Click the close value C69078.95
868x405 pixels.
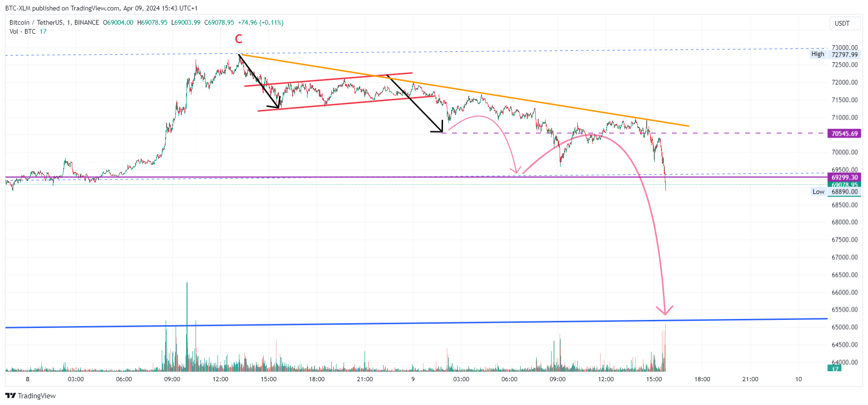(219, 22)
